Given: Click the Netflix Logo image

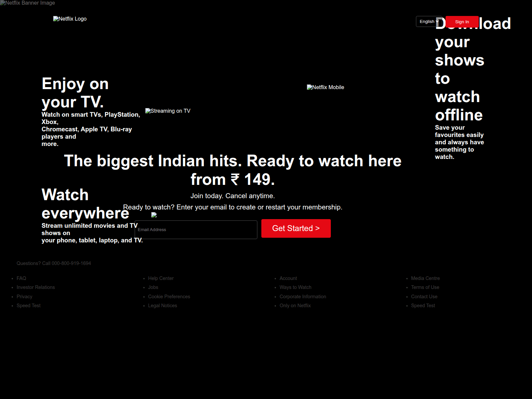Looking at the screenshot, I should point(70,19).
